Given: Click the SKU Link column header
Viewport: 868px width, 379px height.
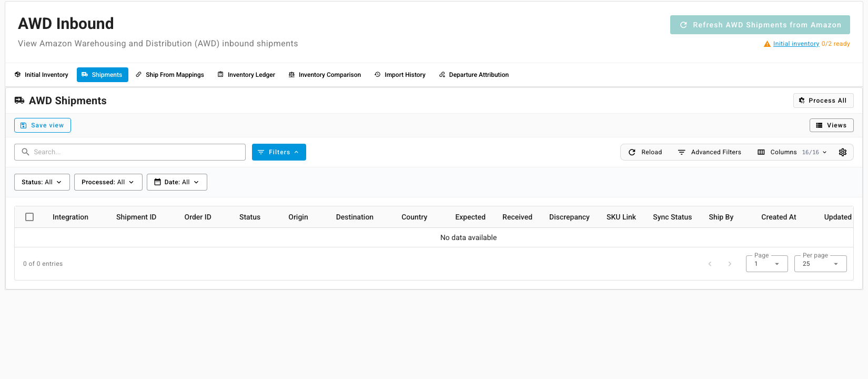Looking at the screenshot, I should (621, 217).
